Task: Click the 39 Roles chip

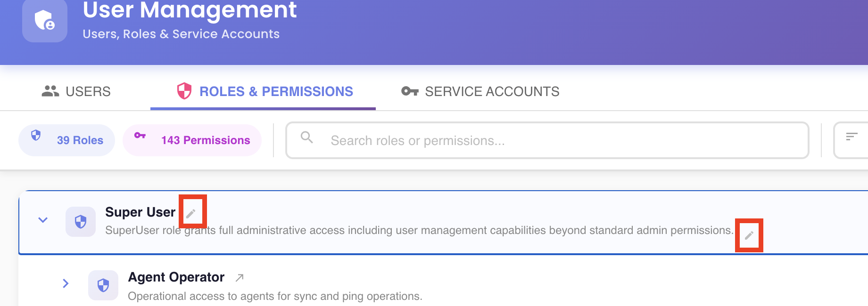Action: click(66, 140)
